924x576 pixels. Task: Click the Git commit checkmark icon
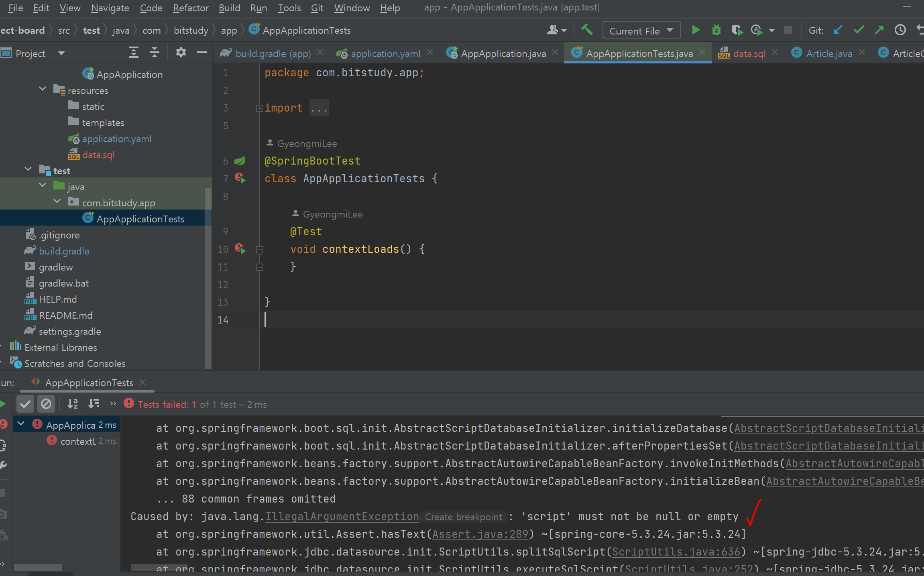click(x=859, y=30)
